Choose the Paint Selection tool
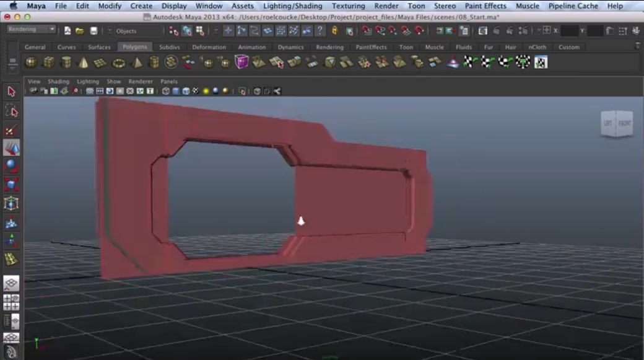Image resolution: width=644 pixels, height=360 pixels. tap(11, 130)
